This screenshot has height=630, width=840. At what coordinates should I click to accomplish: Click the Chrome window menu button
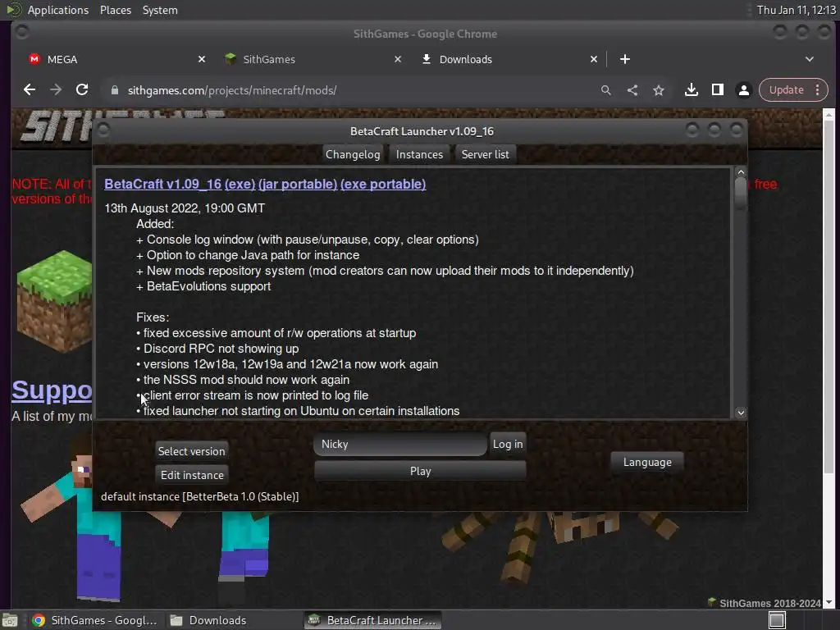tap(22, 32)
